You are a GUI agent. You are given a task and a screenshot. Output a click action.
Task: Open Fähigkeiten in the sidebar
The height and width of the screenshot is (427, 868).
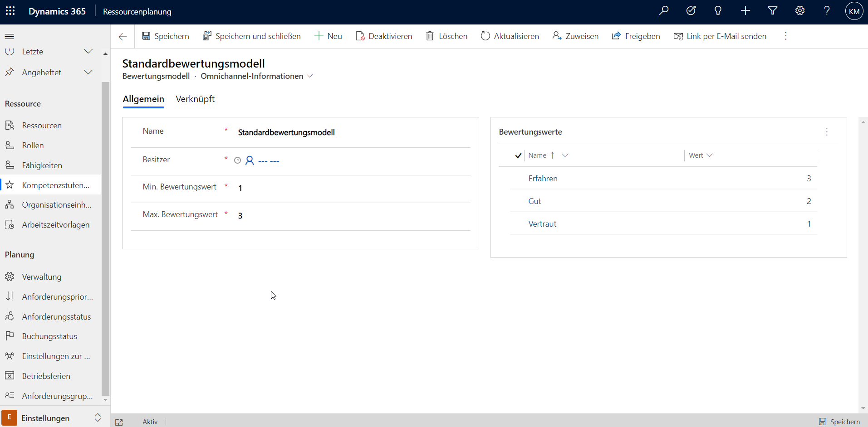pos(42,165)
